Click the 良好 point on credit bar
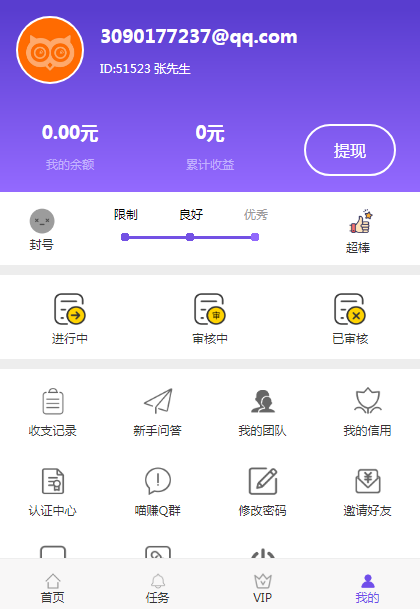This screenshot has width=420, height=609. (190, 237)
